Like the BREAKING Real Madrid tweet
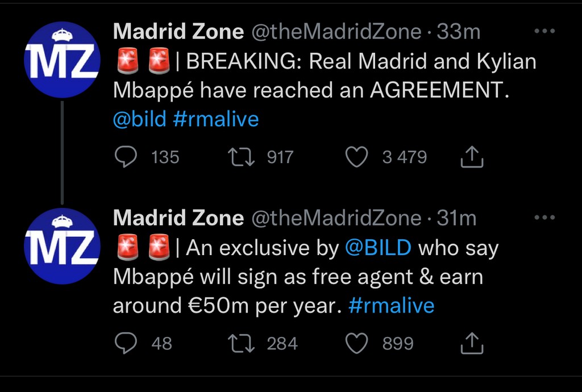Screen dimensions: 582x392 coord(357,157)
